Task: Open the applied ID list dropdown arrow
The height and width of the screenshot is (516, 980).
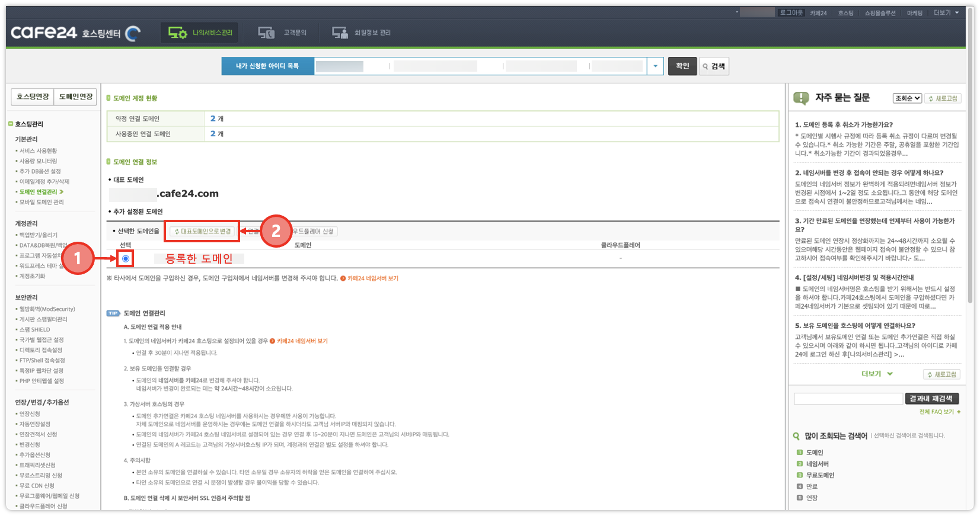Action: coord(655,66)
